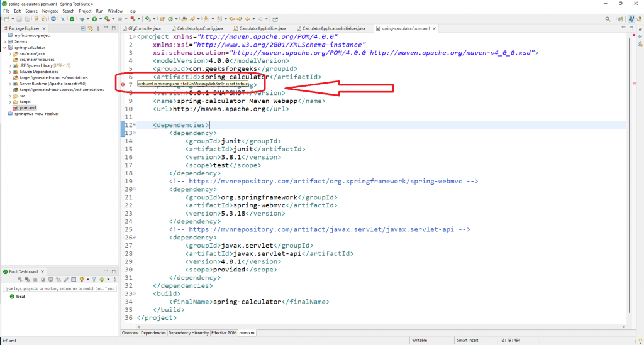Close the Boot Dashboard view
The width and height of the screenshot is (644, 345).
point(42,271)
